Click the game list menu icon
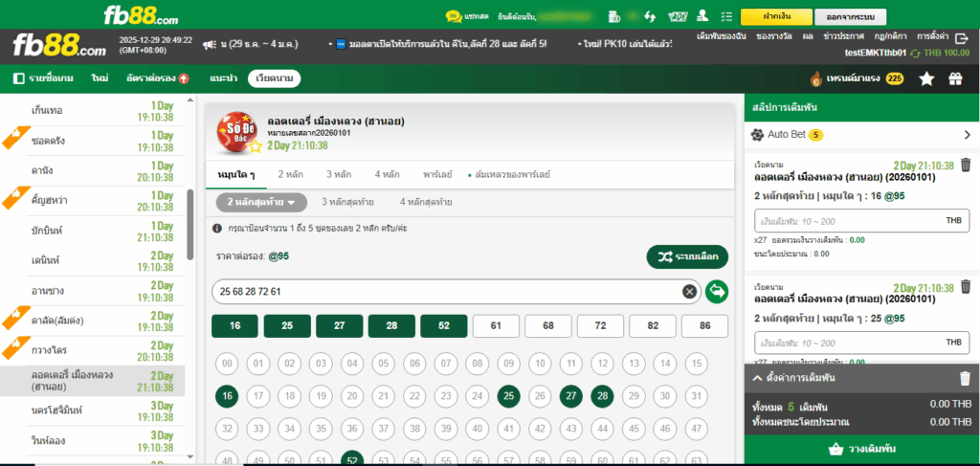 pyautogui.click(x=19, y=78)
